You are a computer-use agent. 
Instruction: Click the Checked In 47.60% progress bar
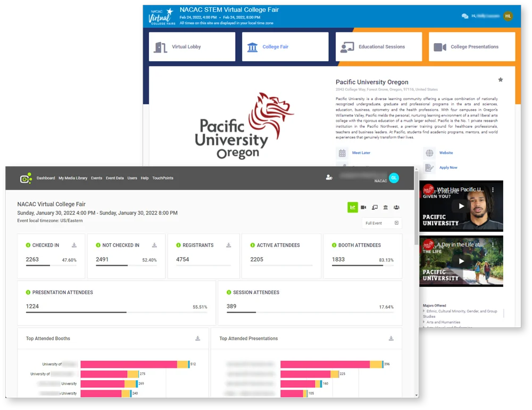[x=51, y=265]
